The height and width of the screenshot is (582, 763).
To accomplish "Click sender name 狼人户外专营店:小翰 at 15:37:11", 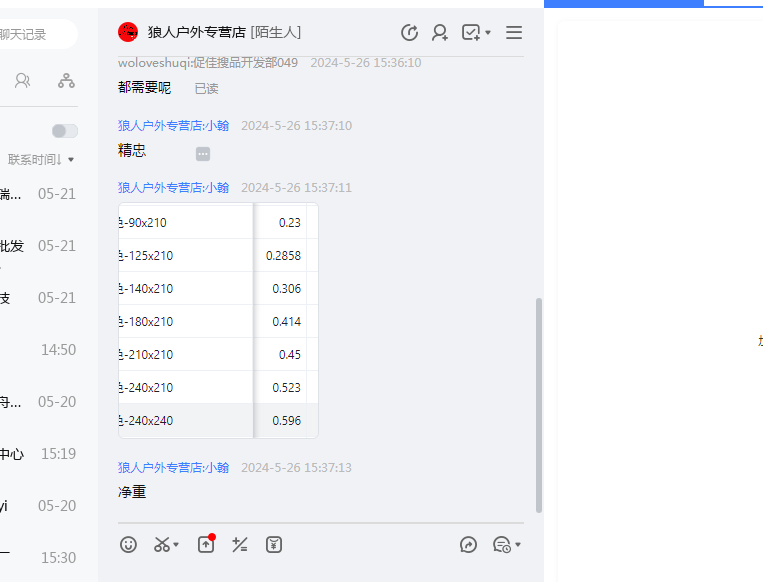I will [x=173, y=187].
